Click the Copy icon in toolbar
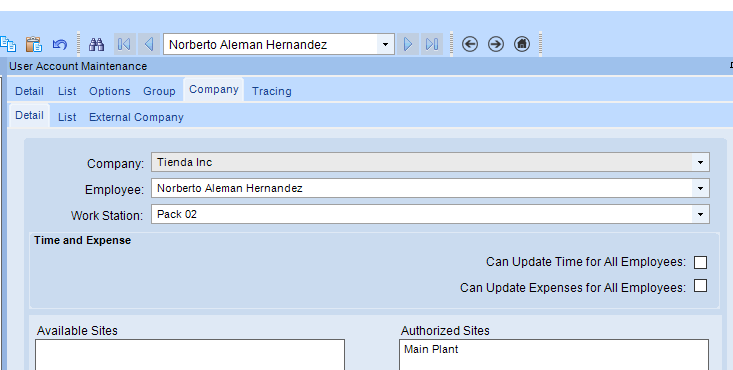 click(8, 44)
